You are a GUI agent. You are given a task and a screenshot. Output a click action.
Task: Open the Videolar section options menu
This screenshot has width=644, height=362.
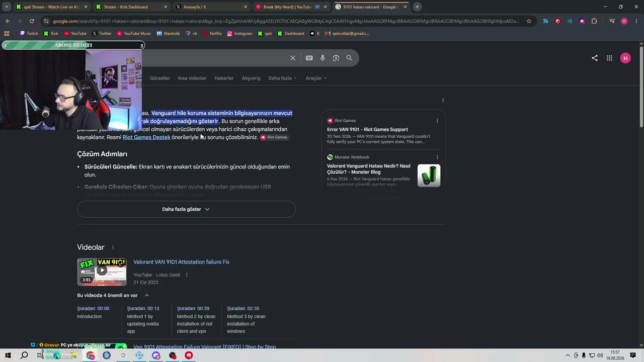tap(113, 247)
